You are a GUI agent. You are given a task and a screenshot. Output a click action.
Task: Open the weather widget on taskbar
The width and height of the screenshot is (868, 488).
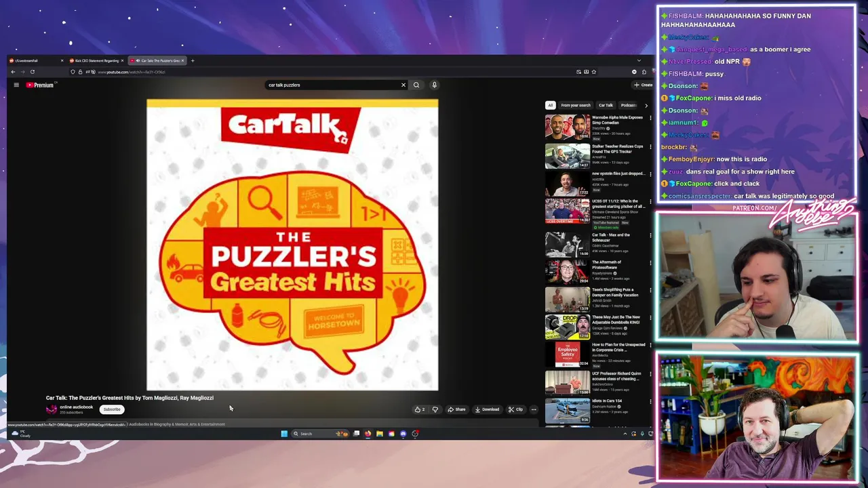pyautogui.click(x=20, y=434)
